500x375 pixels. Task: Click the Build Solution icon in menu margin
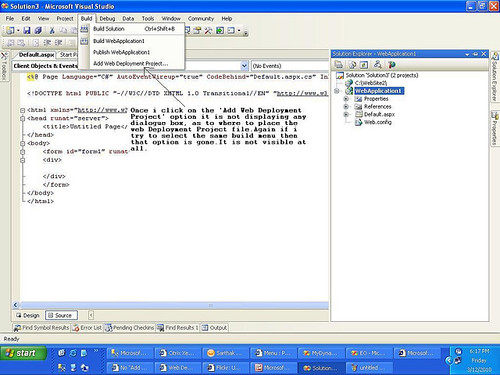[84, 29]
